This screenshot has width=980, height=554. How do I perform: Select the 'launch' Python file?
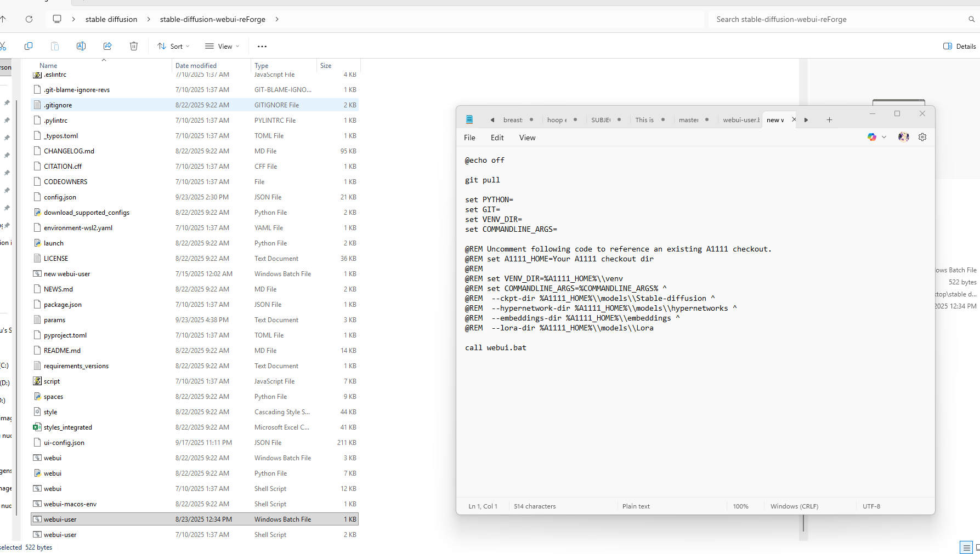pyautogui.click(x=195, y=243)
